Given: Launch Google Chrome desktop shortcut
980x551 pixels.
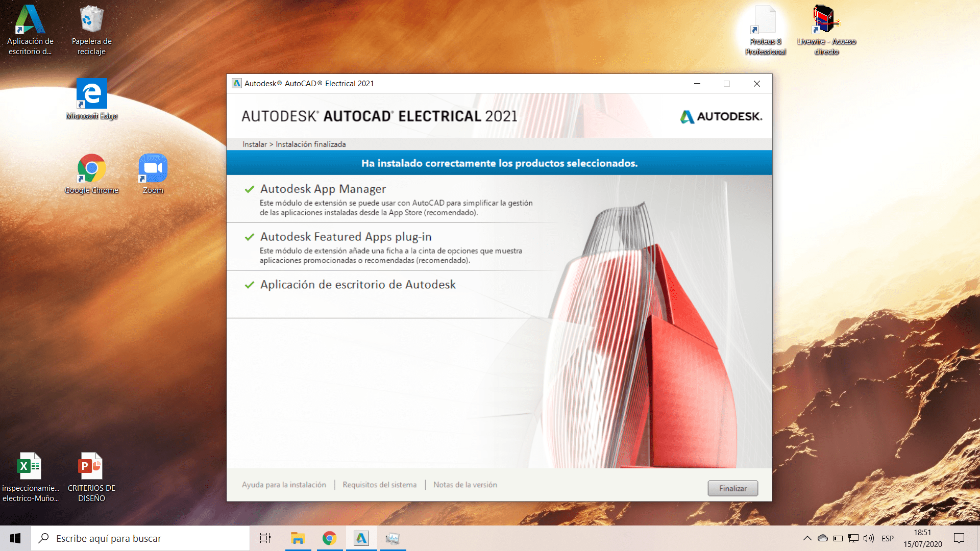Looking at the screenshot, I should (x=91, y=173).
